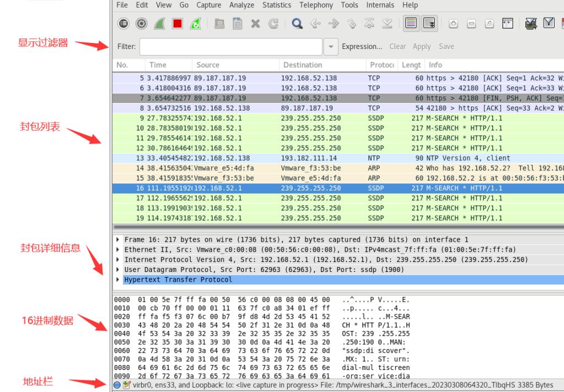Open the capture interfaces list icon
Image resolution: width=564 pixels, height=392 pixels.
pos(123,24)
